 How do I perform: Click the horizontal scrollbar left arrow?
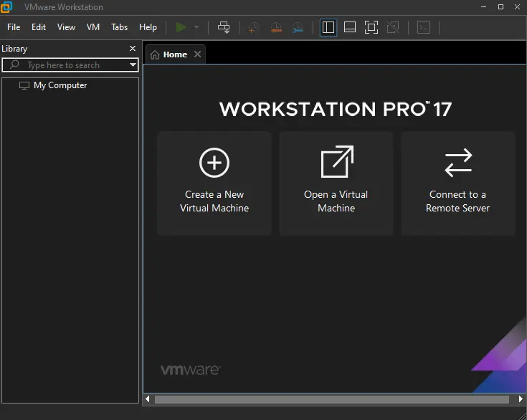(148, 399)
